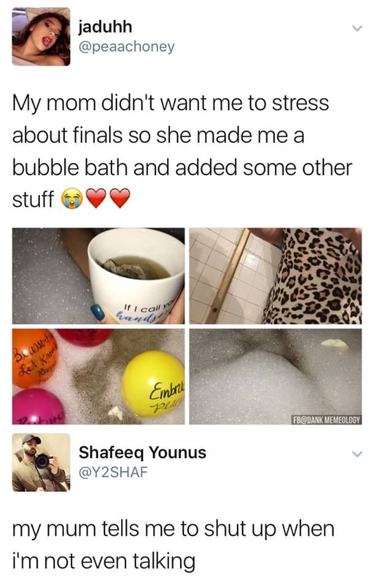This screenshot has height=588, width=374.
Task: Click the @Y2SHAF handle
Action: coord(113,472)
